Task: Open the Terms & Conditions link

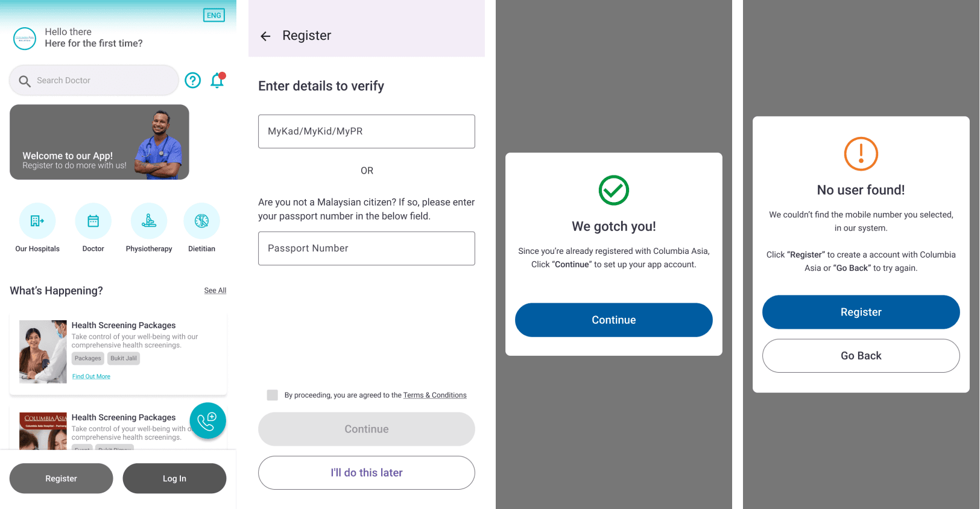Action: pos(435,395)
